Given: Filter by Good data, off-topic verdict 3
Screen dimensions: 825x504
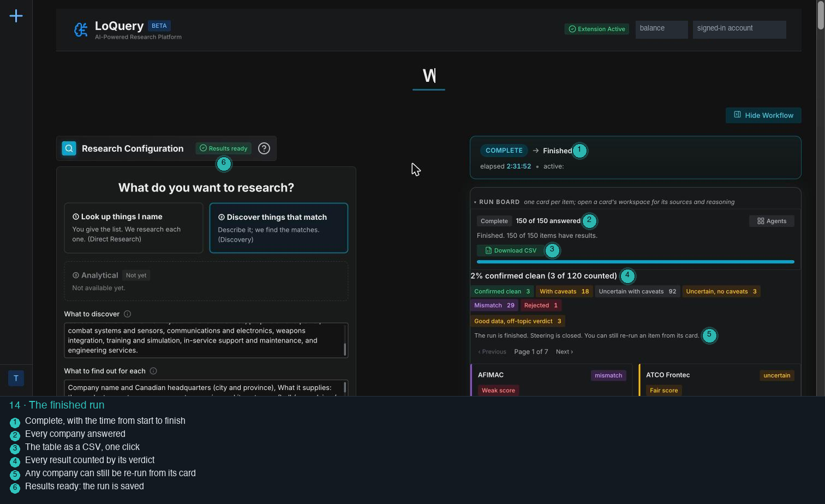Looking at the screenshot, I should pos(518,321).
